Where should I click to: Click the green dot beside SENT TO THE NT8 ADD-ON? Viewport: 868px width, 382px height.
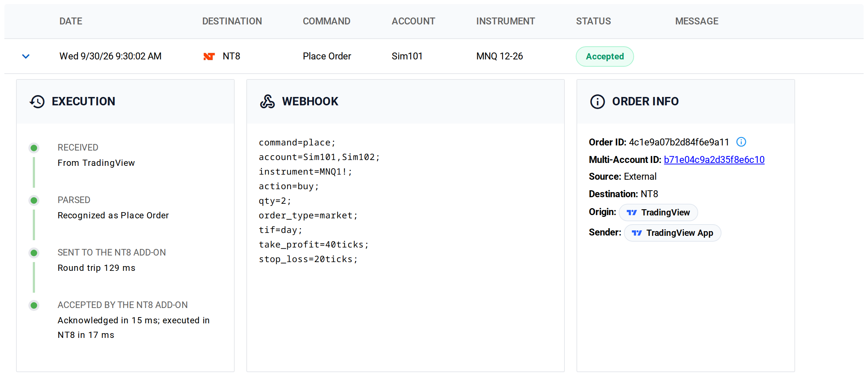click(34, 253)
